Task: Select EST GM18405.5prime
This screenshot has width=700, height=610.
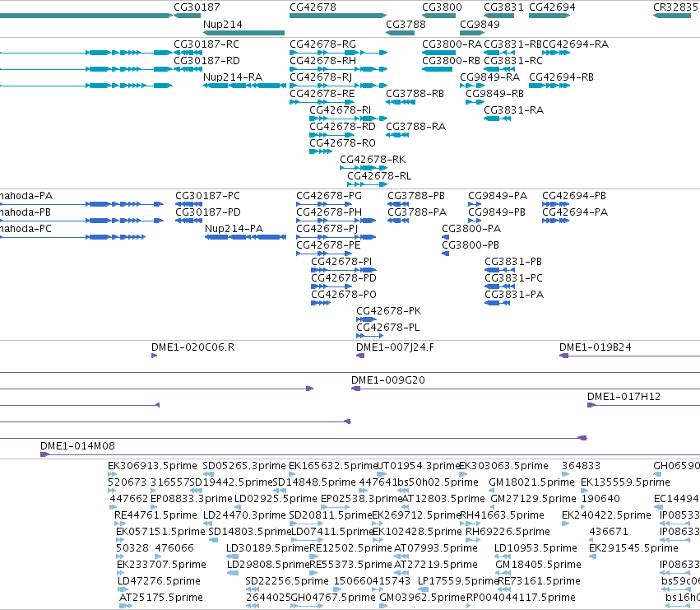Action: 538,565
